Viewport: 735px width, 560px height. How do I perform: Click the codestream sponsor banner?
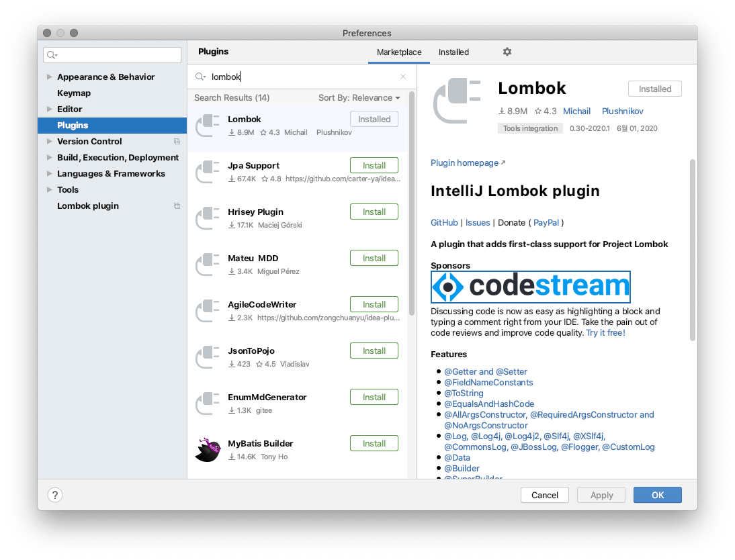coord(530,287)
